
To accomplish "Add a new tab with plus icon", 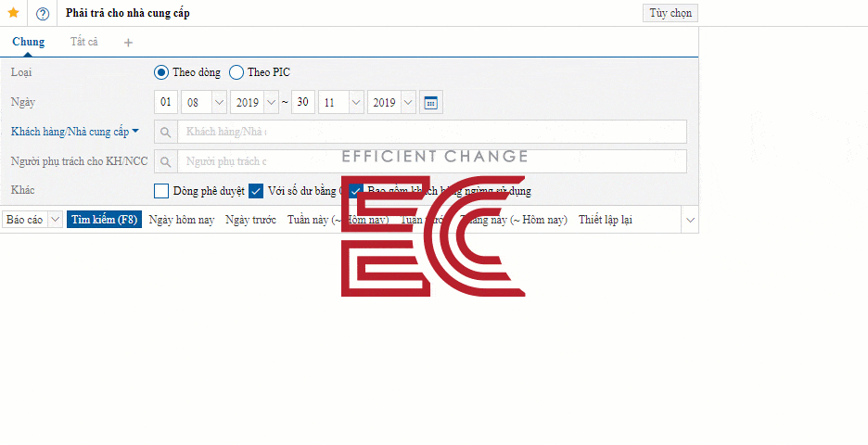I will [x=128, y=43].
